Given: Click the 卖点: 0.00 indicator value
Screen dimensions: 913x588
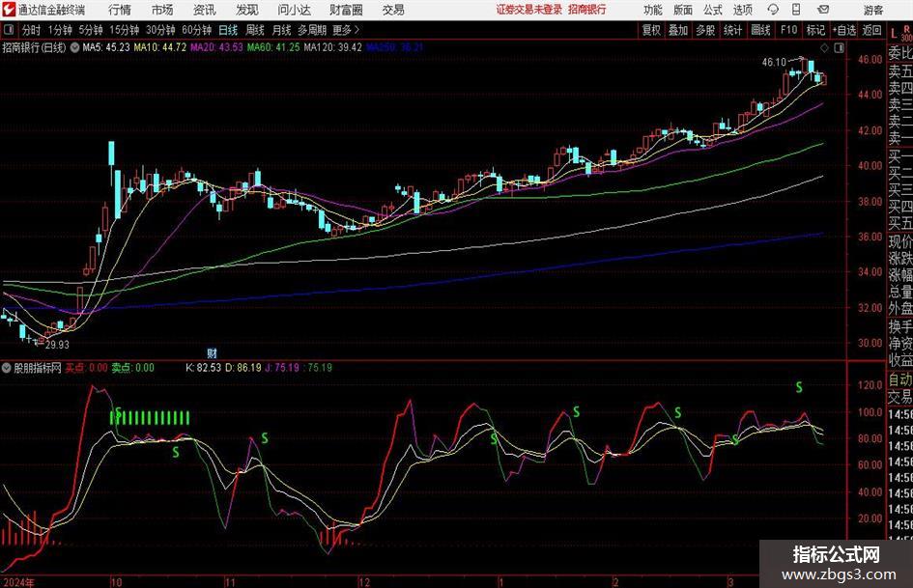Looking at the screenshot, I should (132, 367).
